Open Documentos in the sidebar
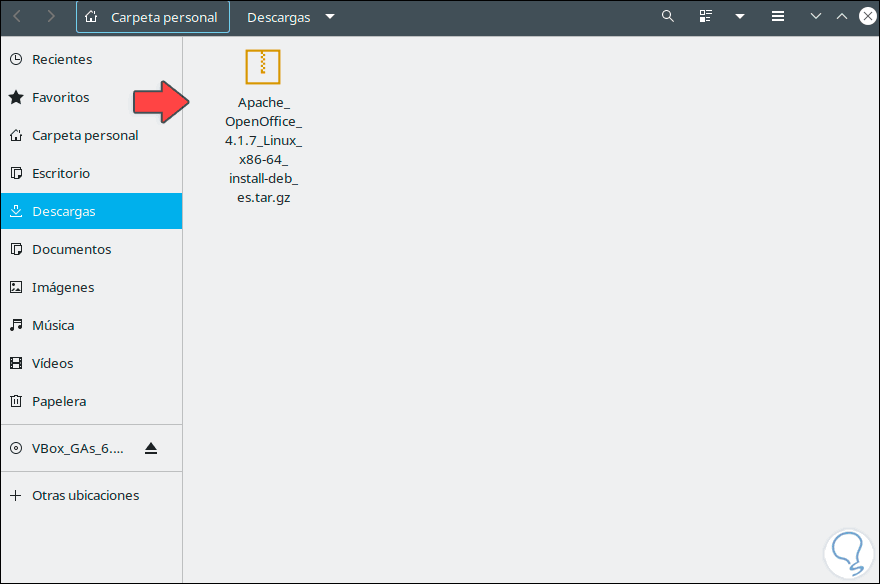Viewport: 880px width, 584px height. click(x=91, y=250)
